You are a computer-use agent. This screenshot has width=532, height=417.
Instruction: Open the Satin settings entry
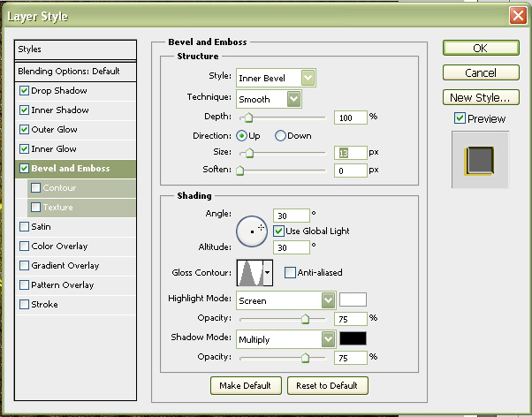[41, 226]
